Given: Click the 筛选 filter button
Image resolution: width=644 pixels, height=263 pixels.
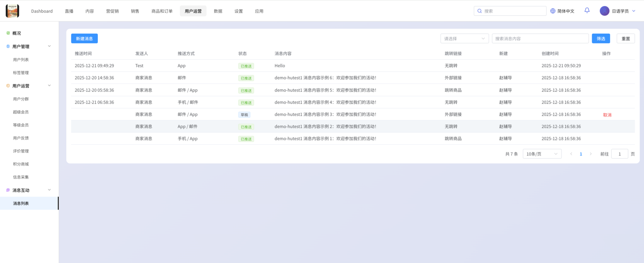Looking at the screenshot, I should tap(601, 39).
